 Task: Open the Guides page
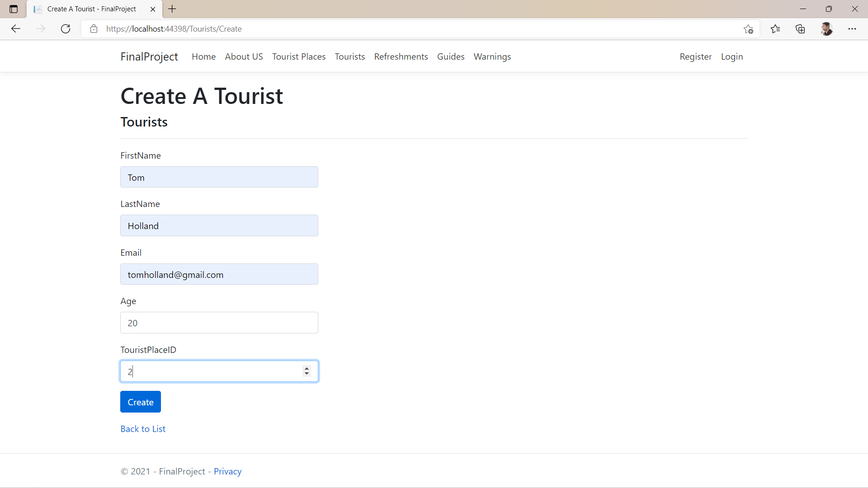pyautogui.click(x=451, y=56)
